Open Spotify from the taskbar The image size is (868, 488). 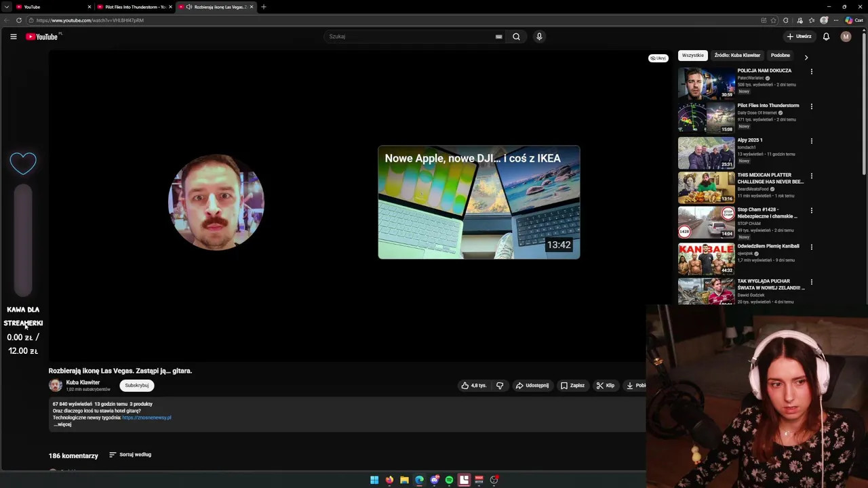click(x=449, y=480)
